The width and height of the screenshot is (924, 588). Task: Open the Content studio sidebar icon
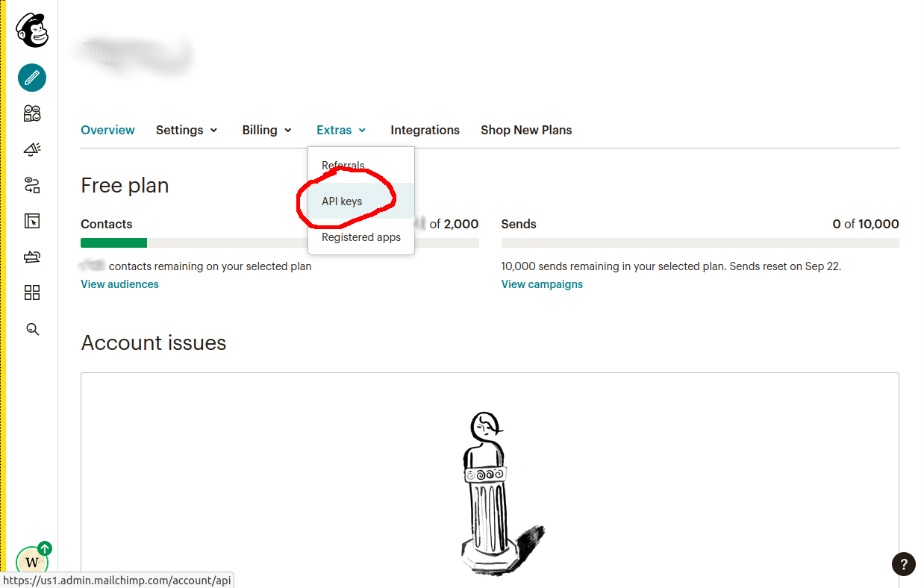click(32, 257)
